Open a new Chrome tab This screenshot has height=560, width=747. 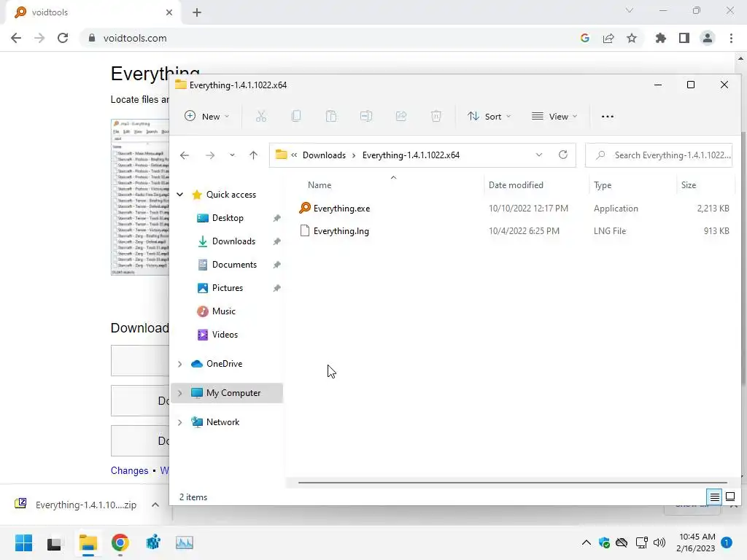(197, 12)
